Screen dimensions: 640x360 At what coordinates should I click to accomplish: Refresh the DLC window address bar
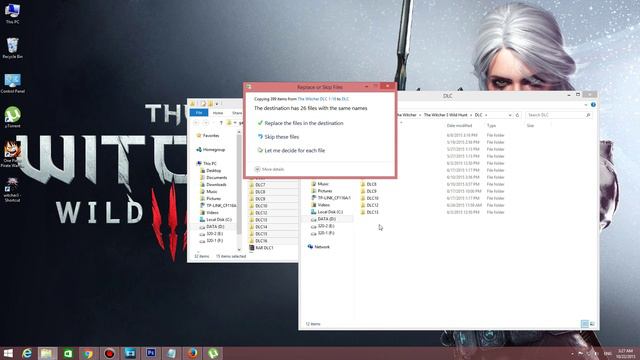click(x=517, y=115)
